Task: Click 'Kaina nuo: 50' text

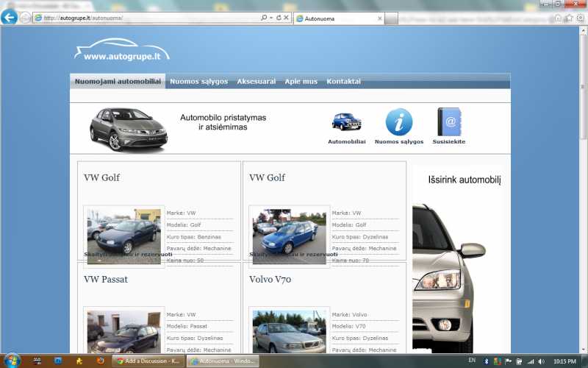Action: pos(185,260)
